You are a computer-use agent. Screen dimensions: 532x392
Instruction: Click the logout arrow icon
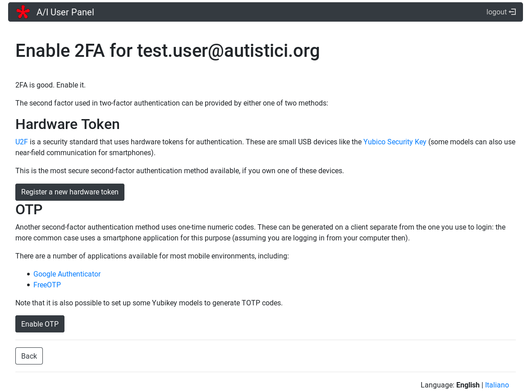(x=513, y=12)
